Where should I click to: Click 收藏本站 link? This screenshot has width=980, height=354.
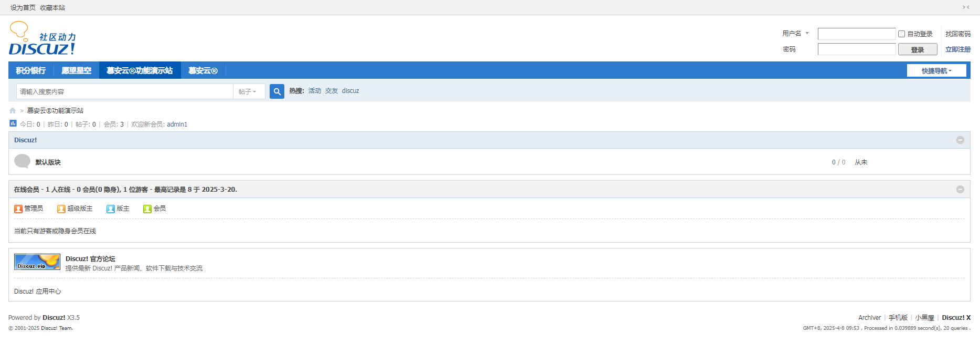click(52, 8)
